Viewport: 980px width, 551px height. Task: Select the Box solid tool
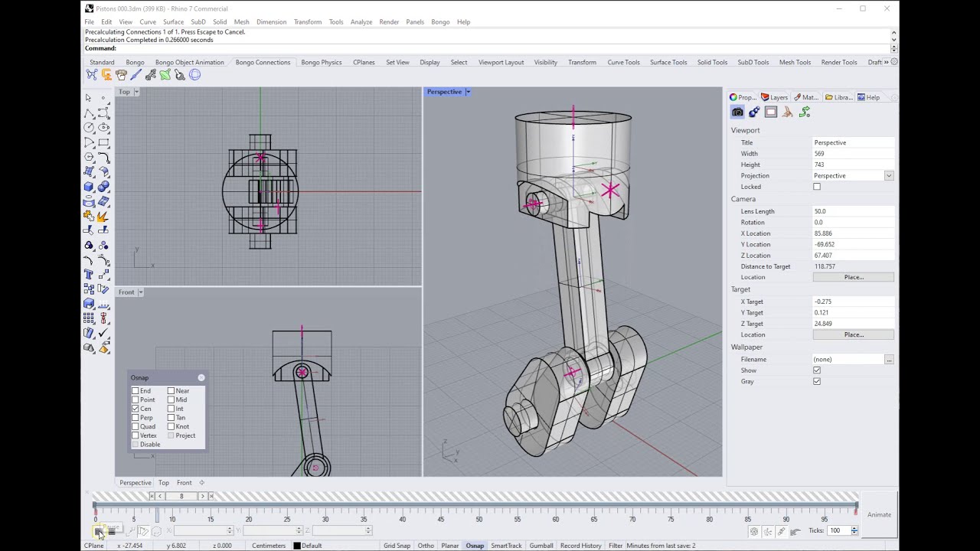pyautogui.click(x=89, y=187)
